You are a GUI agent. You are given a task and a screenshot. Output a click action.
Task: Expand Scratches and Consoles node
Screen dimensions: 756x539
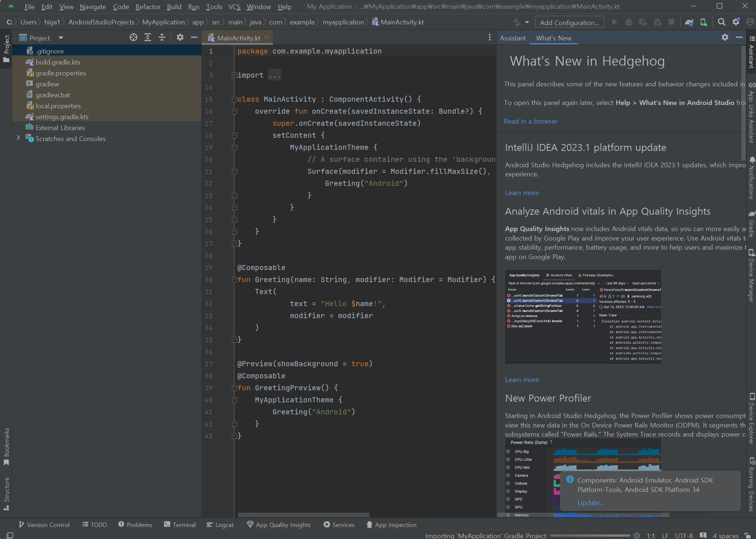click(x=18, y=138)
